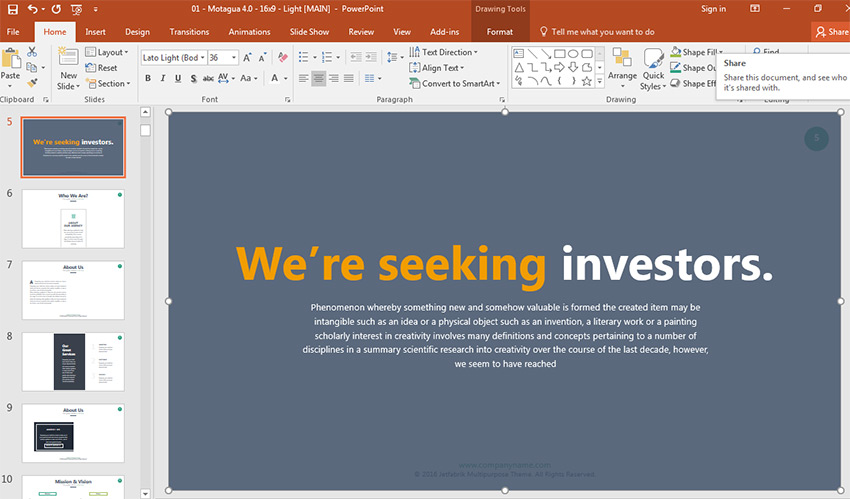Switch to the Animations tab
Image resolution: width=850 pixels, height=499 pixels.
tap(249, 32)
